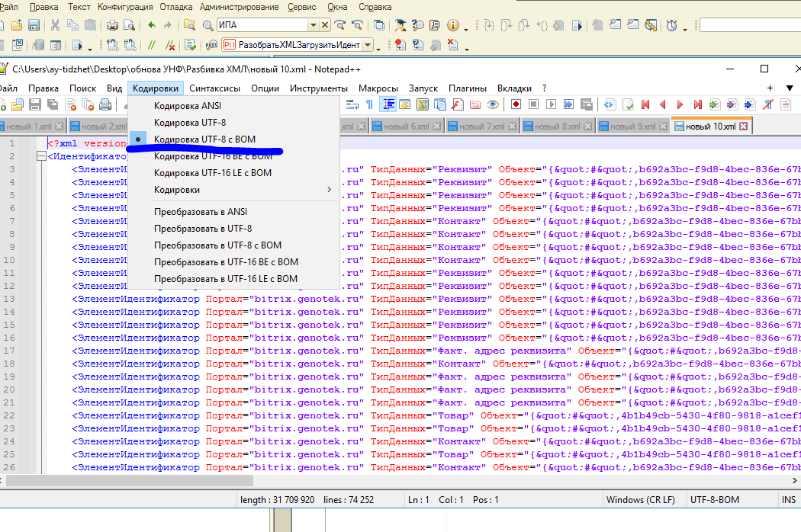This screenshot has width=801, height=532.
Task: Open the Плагины menu
Action: click(x=468, y=88)
